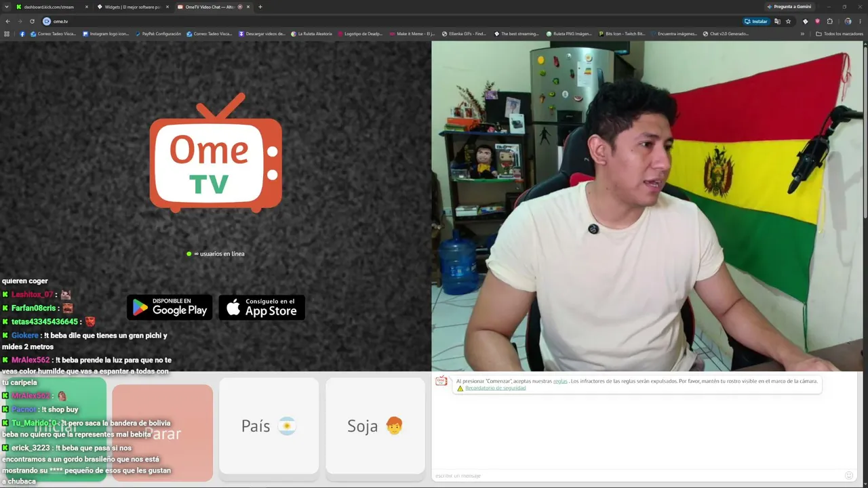Open the browser three-dot menu
868x488 pixels.
(x=861, y=21)
